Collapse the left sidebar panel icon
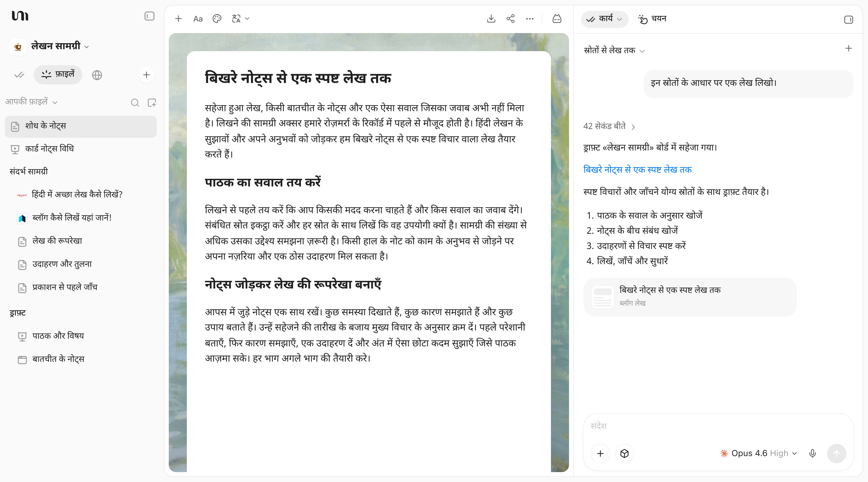The width and height of the screenshot is (868, 482). (149, 16)
